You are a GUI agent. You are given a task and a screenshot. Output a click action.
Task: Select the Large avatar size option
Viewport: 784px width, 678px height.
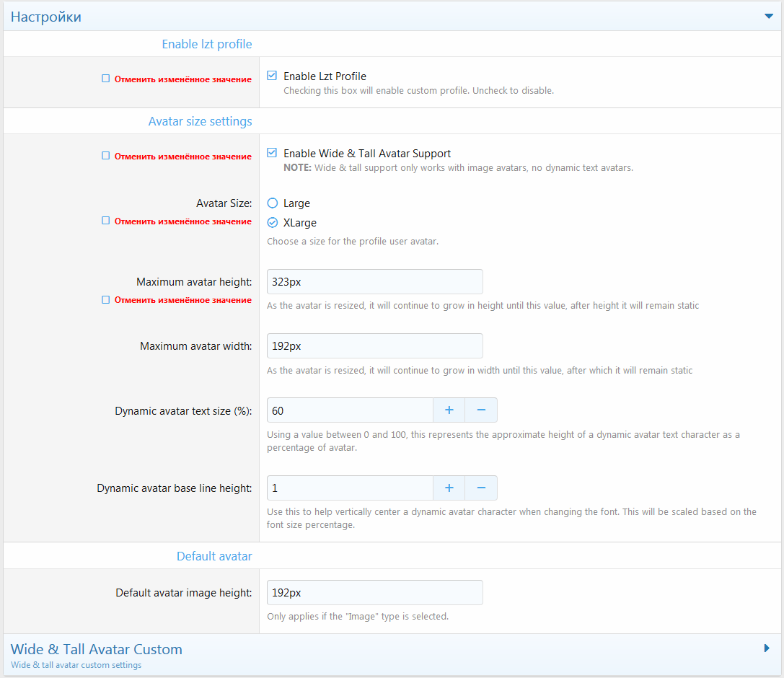click(x=273, y=203)
